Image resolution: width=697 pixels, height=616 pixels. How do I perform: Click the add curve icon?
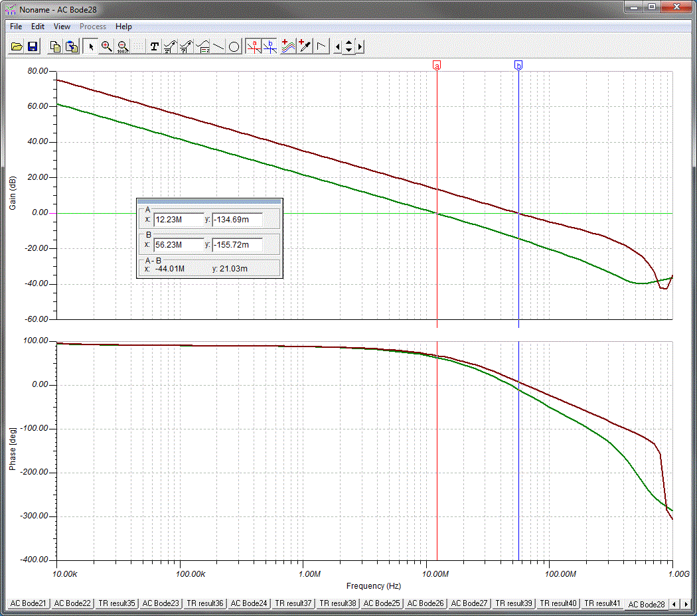point(288,46)
